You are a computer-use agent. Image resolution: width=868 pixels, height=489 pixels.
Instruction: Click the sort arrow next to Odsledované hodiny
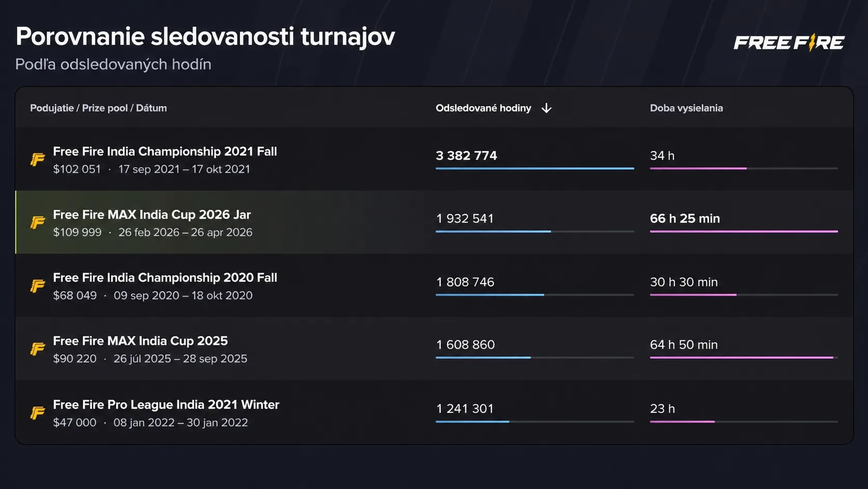coord(546,108)
